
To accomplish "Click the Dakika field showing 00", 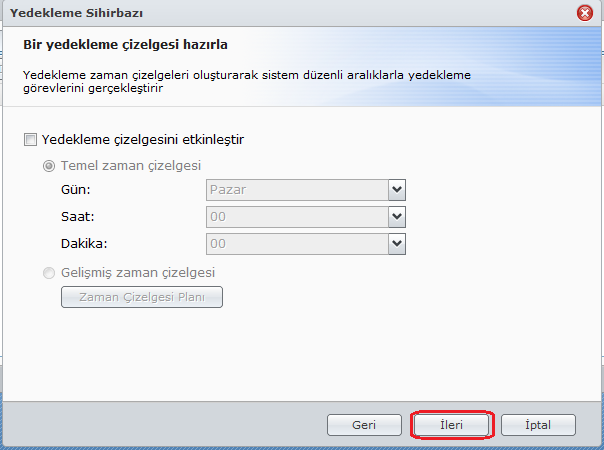I will pyautogui.click(x=296, y=243).
